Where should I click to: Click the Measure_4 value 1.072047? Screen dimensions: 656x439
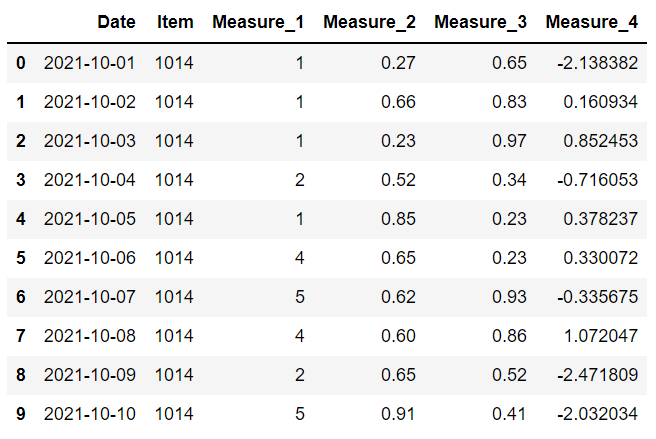click(600, 334)
